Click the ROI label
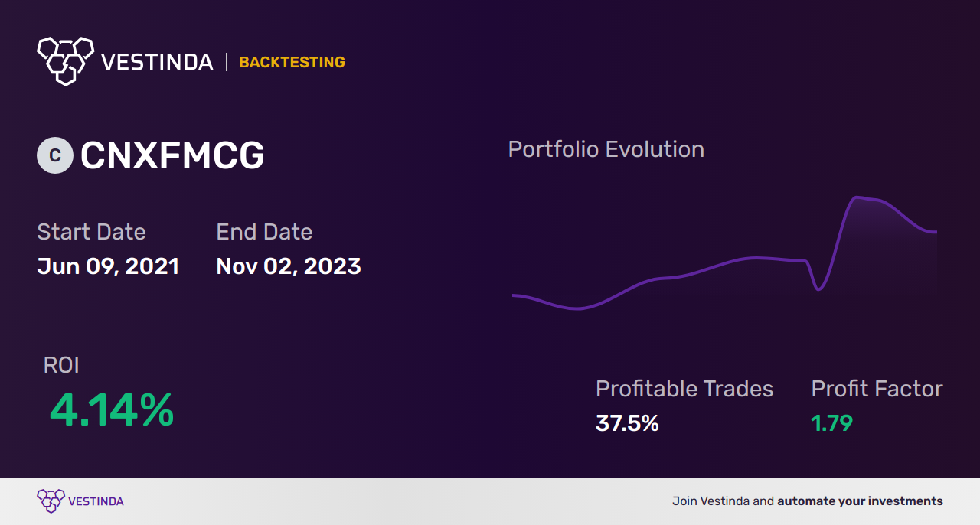 tap(61, 365)
